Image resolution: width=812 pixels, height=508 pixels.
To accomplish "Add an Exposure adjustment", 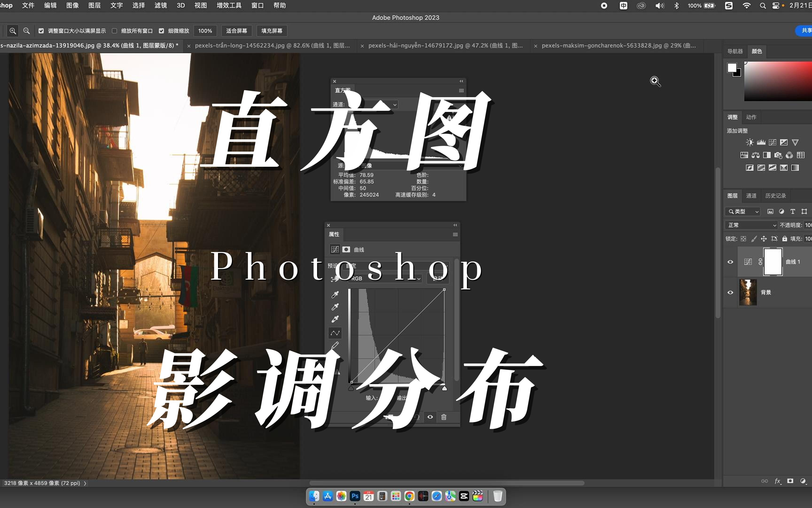I will tap(784, 143).
